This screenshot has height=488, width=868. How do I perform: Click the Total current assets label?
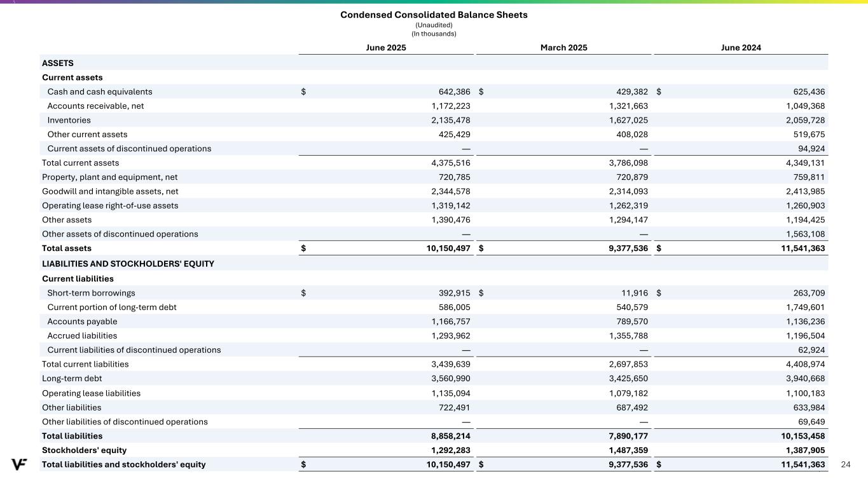click(x=80, y=163)
